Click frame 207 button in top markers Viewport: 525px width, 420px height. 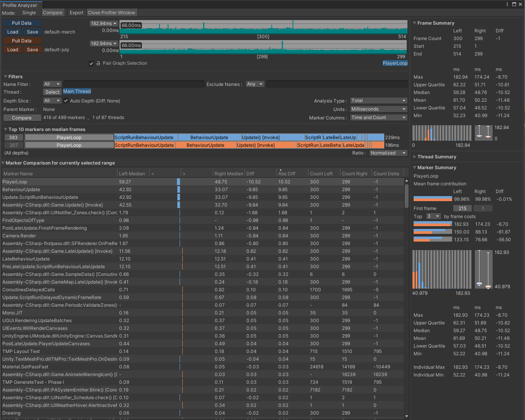point(13,145)
